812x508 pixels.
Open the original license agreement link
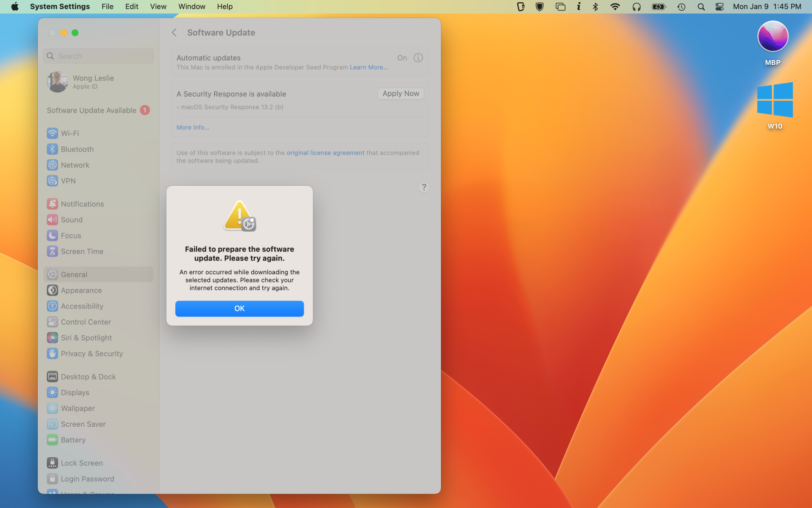tap(325, 153)
